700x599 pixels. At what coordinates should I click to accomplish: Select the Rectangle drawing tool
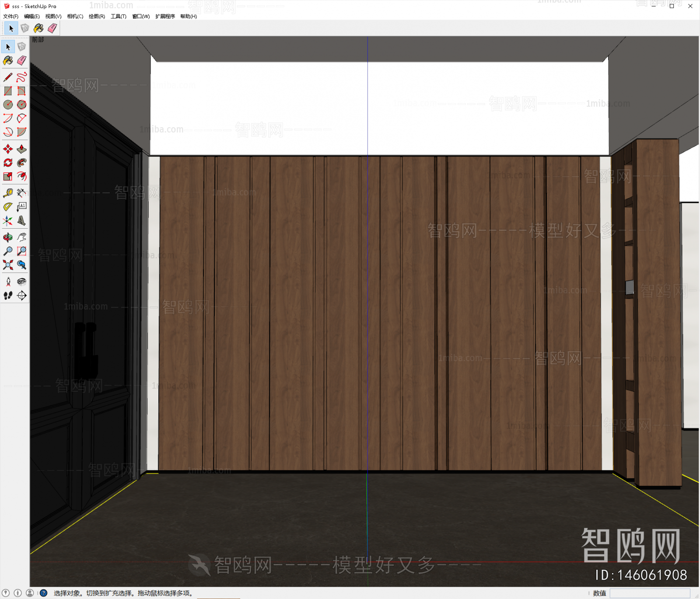tap(8, 91)
